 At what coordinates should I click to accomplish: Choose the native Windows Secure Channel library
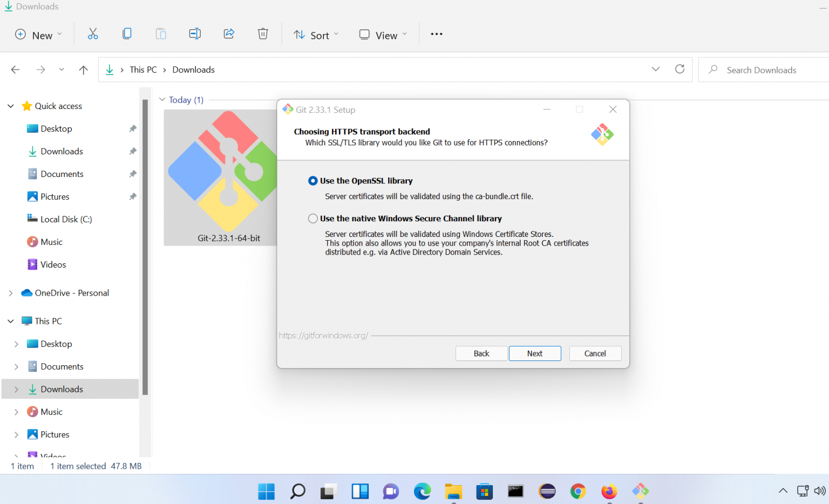tap(312, 218)
